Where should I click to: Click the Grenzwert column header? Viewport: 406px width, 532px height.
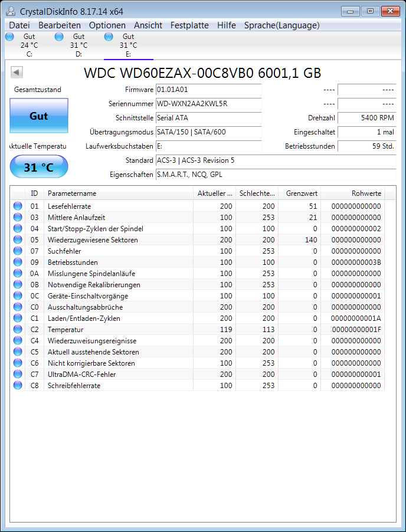click(x=299, y=193)
